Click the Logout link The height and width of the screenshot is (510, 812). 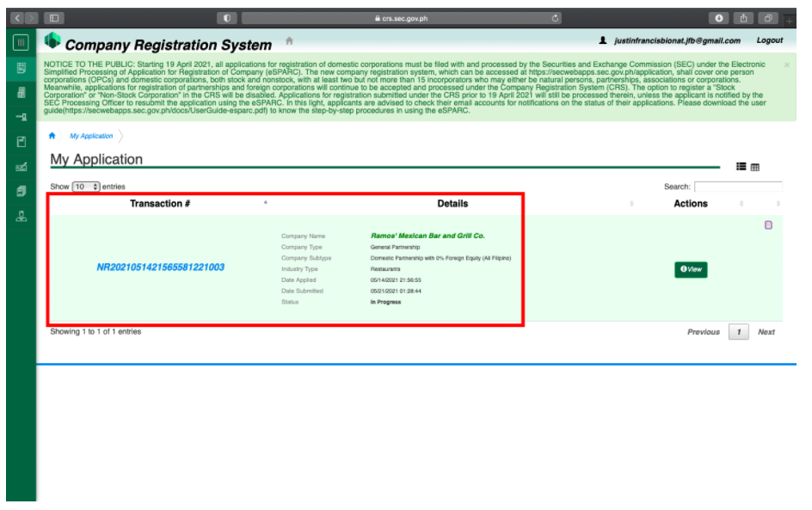(769, 40)
